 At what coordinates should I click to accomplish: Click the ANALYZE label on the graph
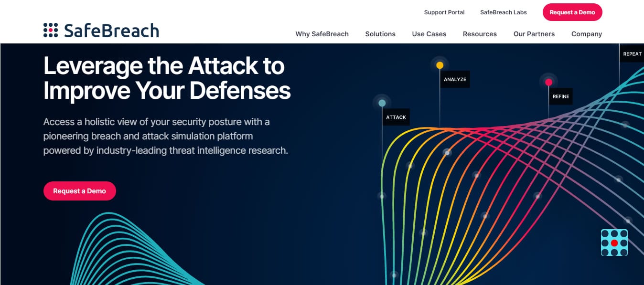pyautogui.click(x=455, y=79)
